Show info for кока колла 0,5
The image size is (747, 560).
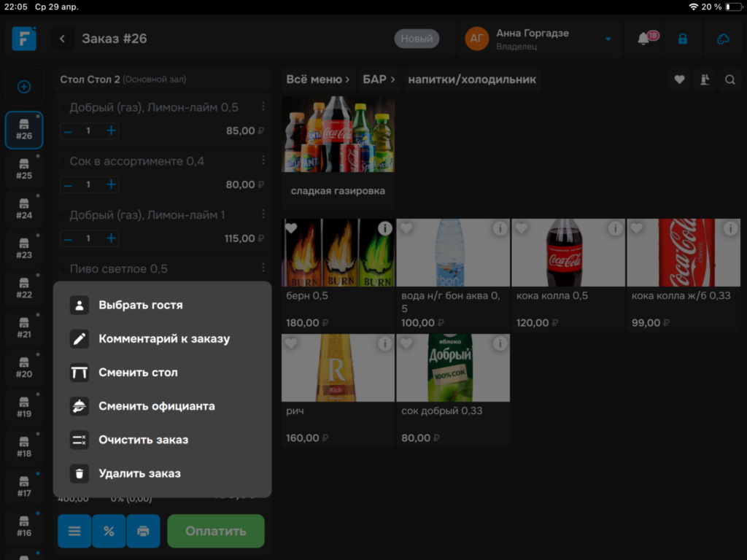(616, 228)
